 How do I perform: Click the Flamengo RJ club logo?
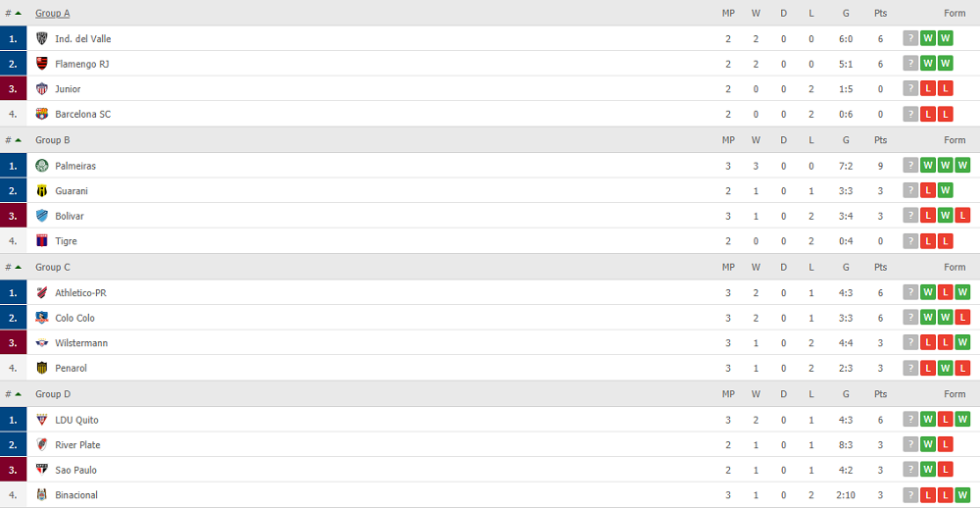click(42, 64)
